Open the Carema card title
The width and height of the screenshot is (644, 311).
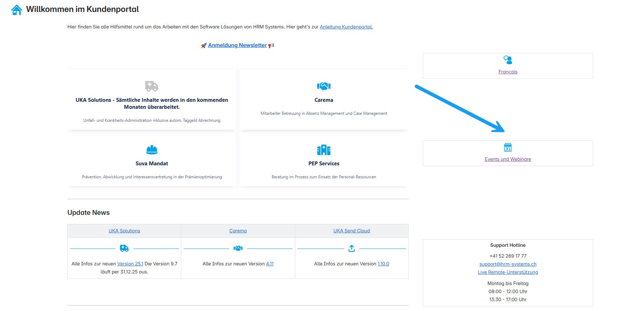coord(324,100)
